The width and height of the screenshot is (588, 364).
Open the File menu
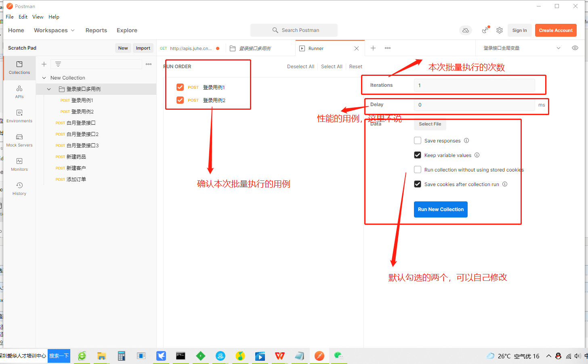(10, 17)
